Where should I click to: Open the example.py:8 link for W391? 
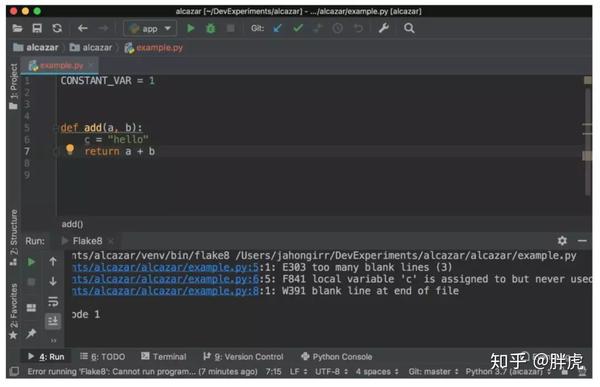(165, 291)
